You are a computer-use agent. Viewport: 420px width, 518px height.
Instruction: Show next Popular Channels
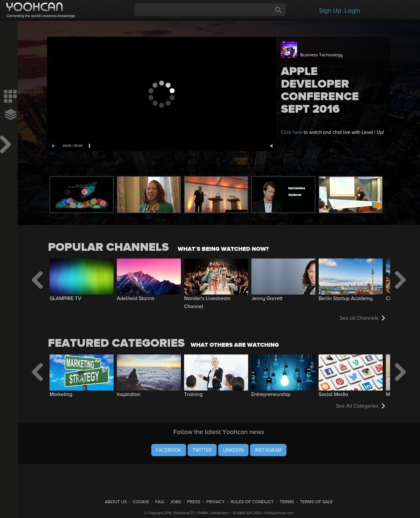pyautogui.click(x=400, y=280)
